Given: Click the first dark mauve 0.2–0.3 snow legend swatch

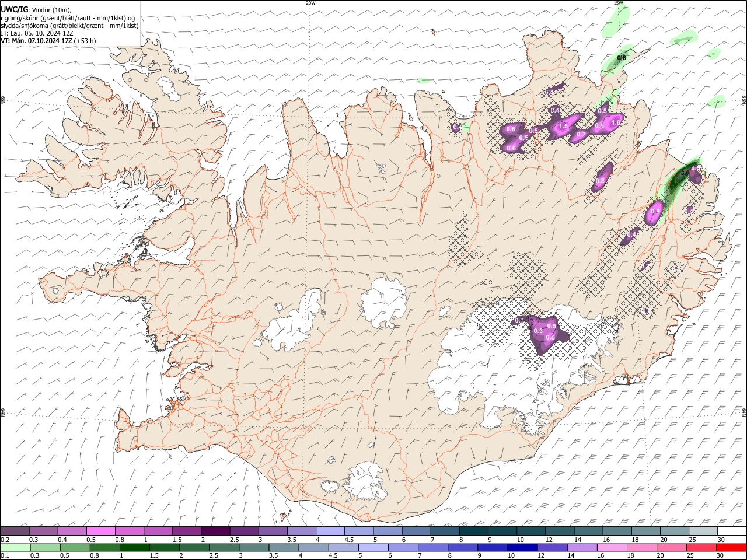Looking at the screenshot, I should pyautogui.click(x=15, y=531).
